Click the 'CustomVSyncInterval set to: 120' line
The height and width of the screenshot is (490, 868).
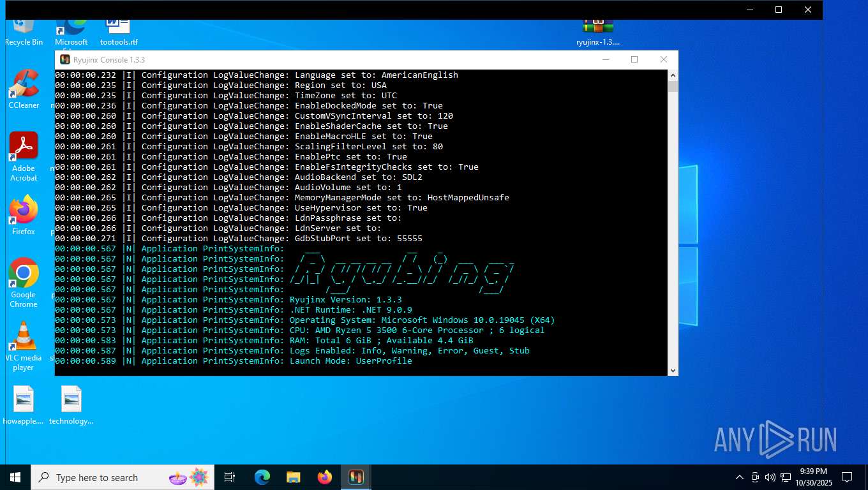pyautogui.click(x=254, y=116)
